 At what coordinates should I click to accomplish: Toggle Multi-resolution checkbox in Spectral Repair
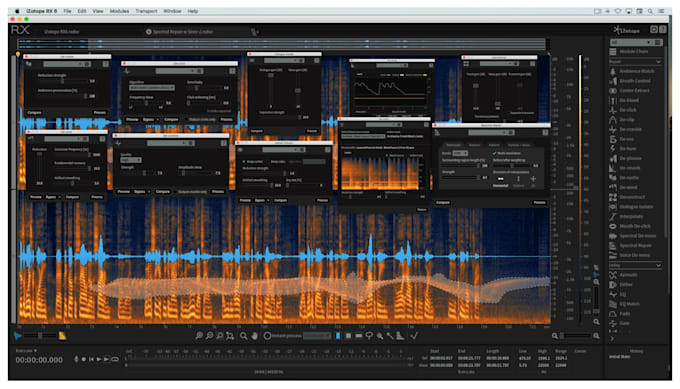pos(494,153)
